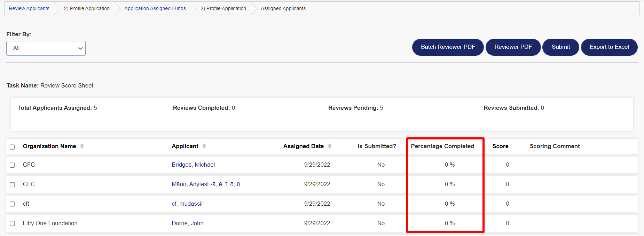Click the Score column header
Screen dimensions: 644x236
click(500, 146)
